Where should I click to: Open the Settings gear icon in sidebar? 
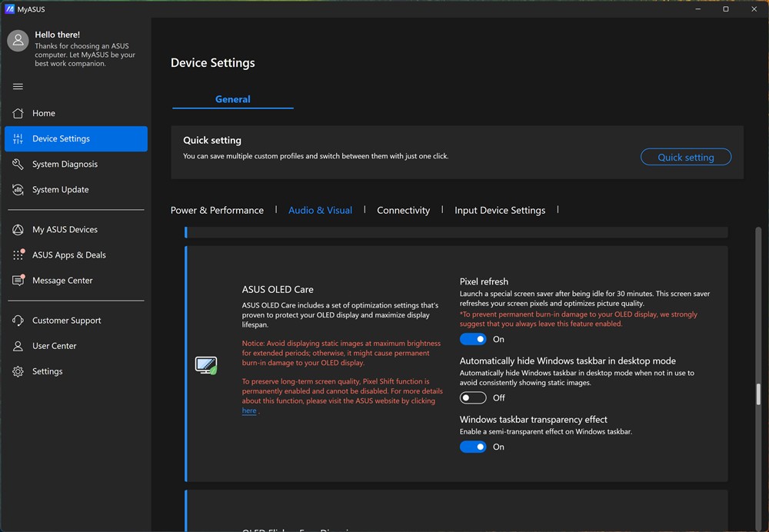(18, 371)
